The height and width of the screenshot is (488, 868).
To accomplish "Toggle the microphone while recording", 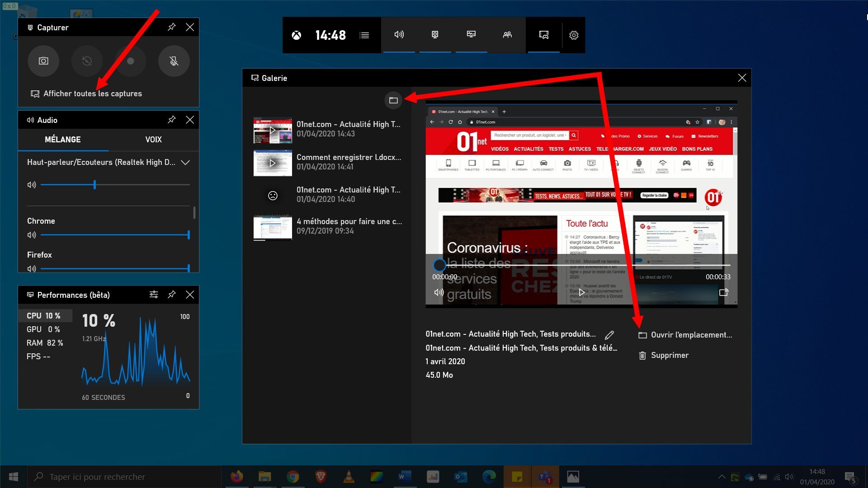I will click(x=174, y=61).
